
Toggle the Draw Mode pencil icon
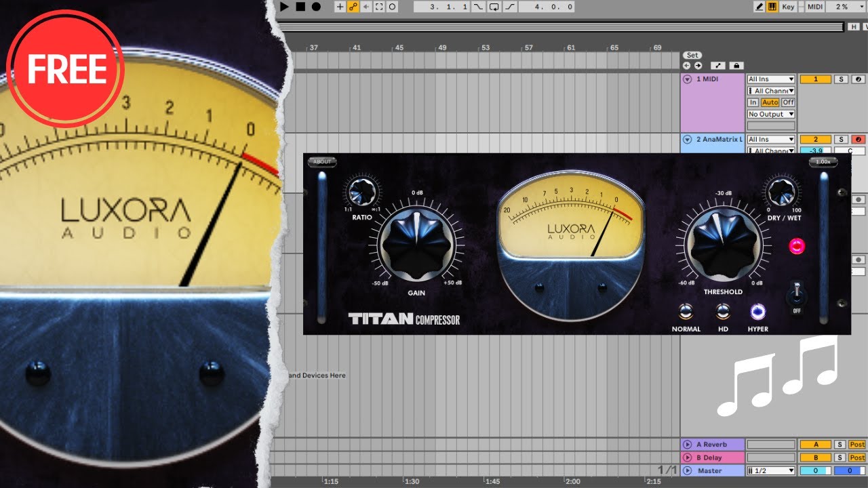click(x=759, y=7)
